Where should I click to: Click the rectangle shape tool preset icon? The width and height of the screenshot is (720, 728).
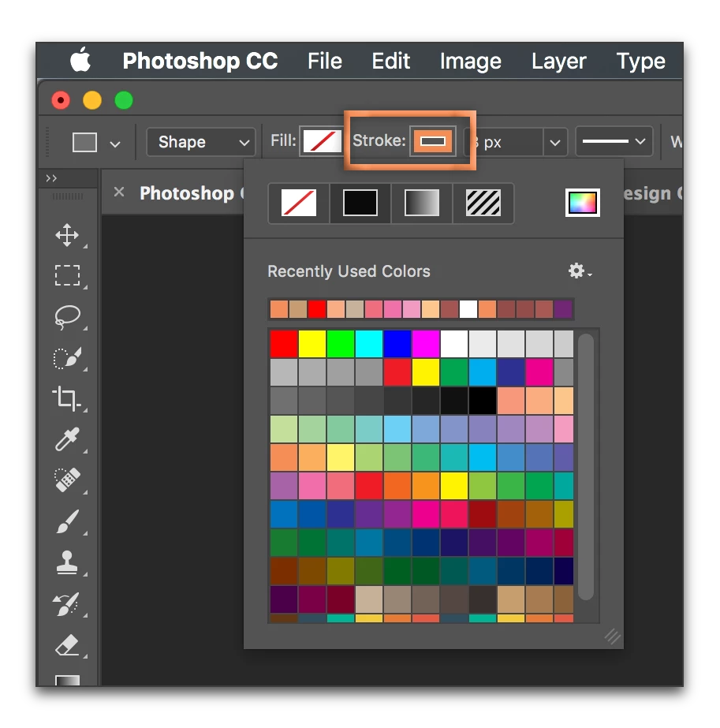click(84, 142)
